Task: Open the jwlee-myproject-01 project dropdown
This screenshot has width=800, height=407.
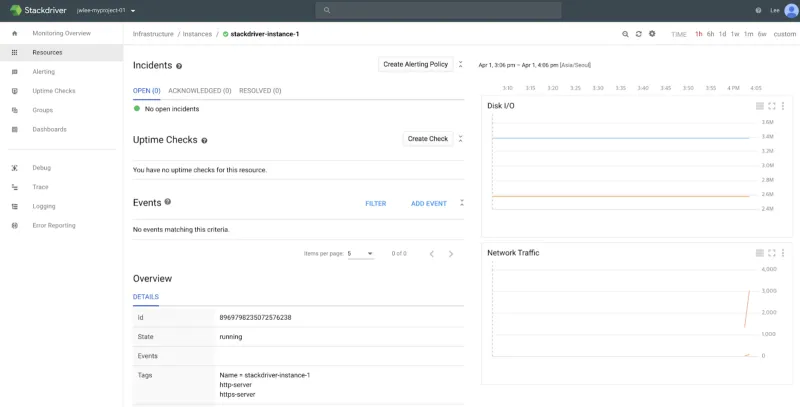Action: (x=106, y=10)
